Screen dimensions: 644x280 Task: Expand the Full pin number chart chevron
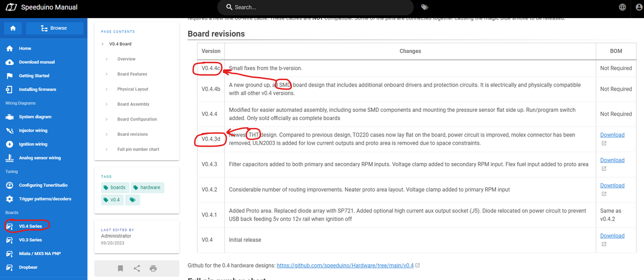click(x=107, y=150)
